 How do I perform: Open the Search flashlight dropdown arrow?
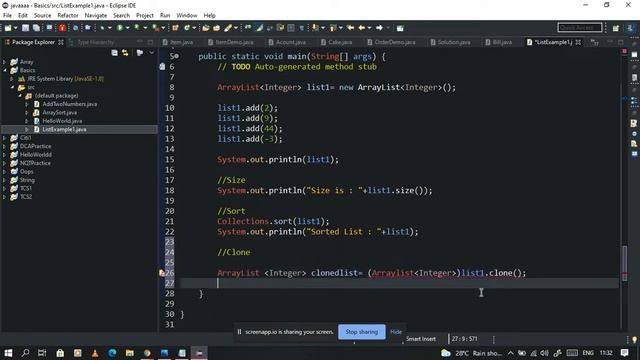236,28
